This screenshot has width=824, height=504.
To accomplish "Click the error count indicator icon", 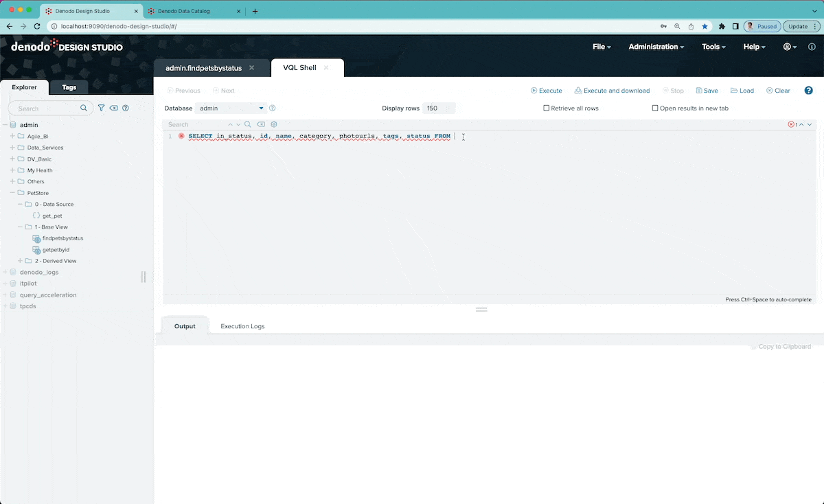I will pyautogui.click(x=791, y=125).
